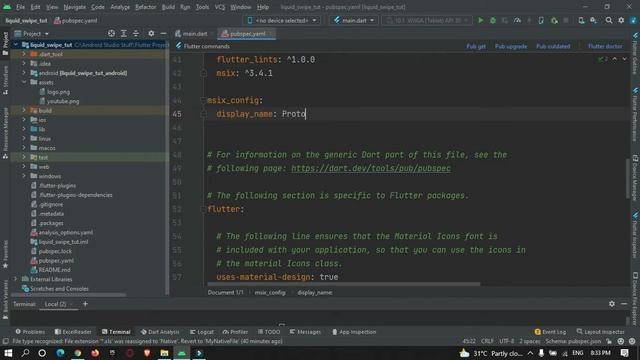Screen dimensions: 640x360
Task: Expand the lib folder
Action: click(x=24, y=129)
